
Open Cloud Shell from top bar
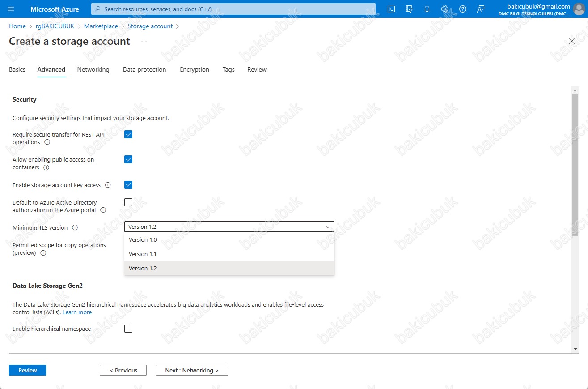click(x=391, y=9)
